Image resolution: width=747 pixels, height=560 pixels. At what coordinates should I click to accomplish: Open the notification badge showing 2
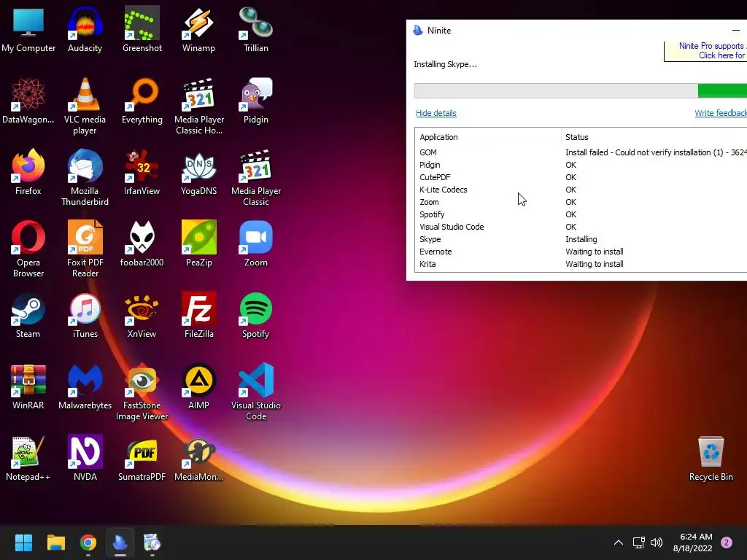(x=727, y=542)
